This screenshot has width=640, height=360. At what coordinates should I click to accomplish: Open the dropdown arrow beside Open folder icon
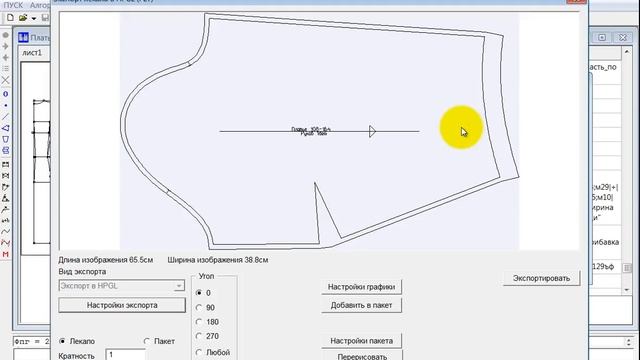tap(34, 18)
